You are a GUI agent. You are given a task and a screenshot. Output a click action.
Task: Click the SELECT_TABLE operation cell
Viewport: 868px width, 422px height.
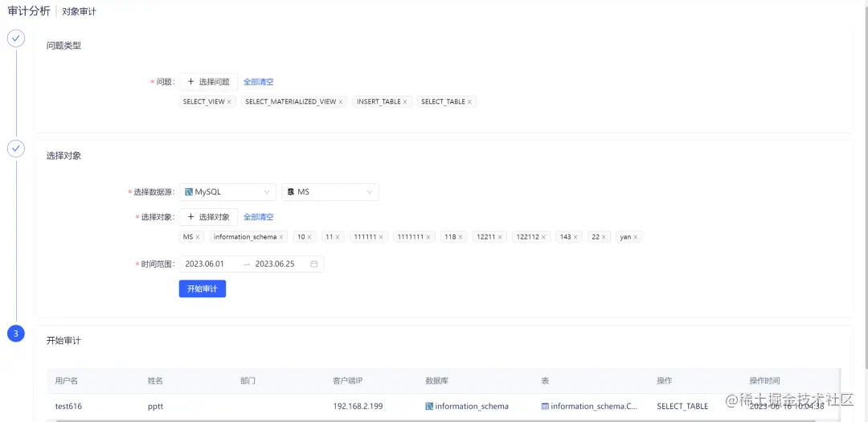click(682, 407)
